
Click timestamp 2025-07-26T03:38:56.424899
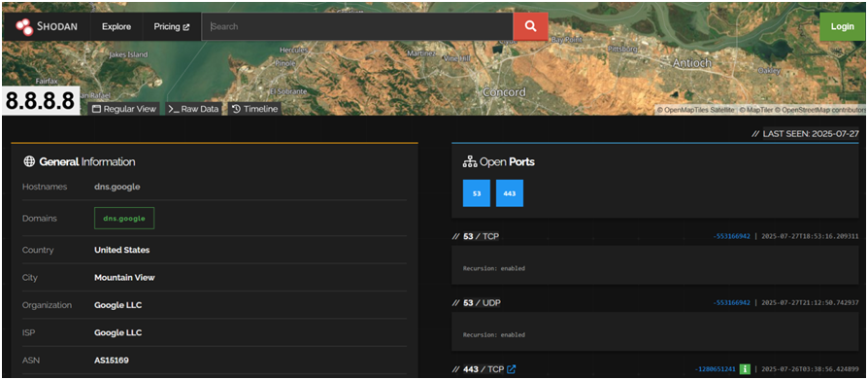point(810,369)
